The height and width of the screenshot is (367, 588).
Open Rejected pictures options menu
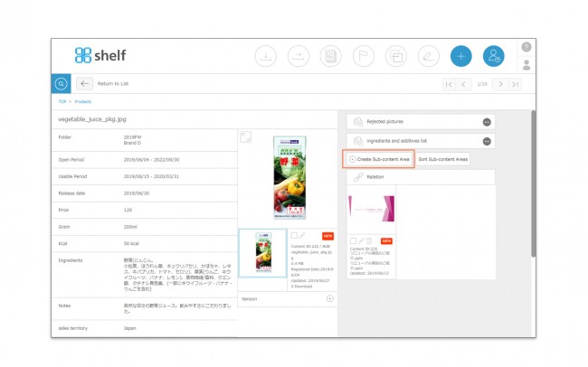point(487,122)
